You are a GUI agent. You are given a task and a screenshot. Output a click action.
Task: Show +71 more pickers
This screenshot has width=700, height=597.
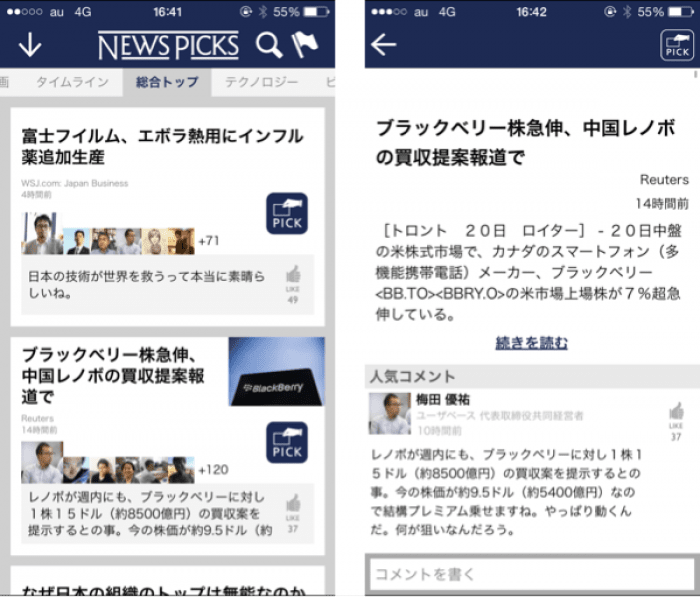(x=208, y=241)
